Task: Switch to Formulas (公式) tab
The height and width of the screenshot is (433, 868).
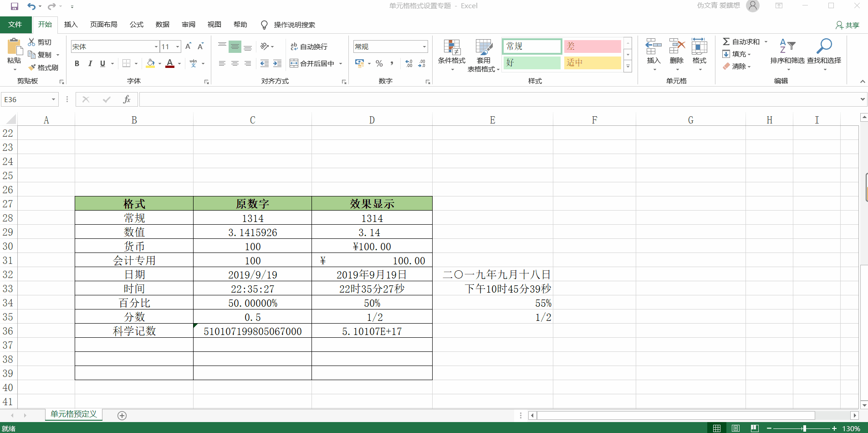Action: 136,25
